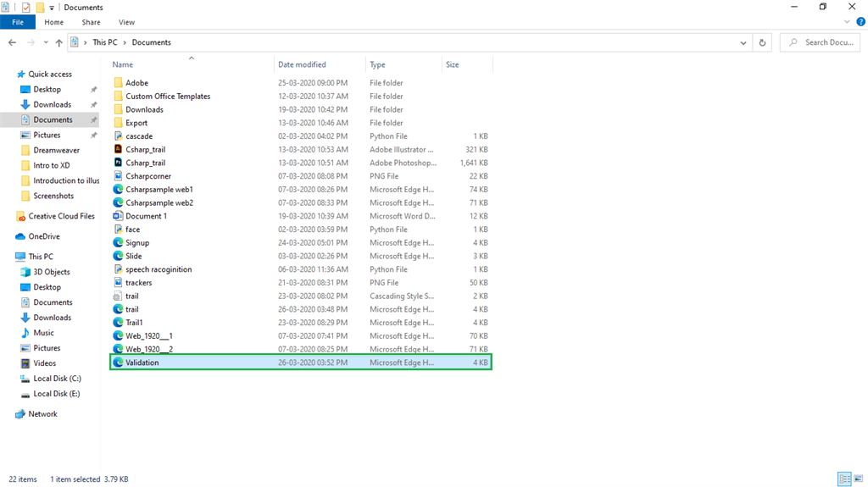The width and height of the screenshot is (868, 487).
Task: Select the Csharp_trail Illustrator file icon
Action: tap(118, 149)
